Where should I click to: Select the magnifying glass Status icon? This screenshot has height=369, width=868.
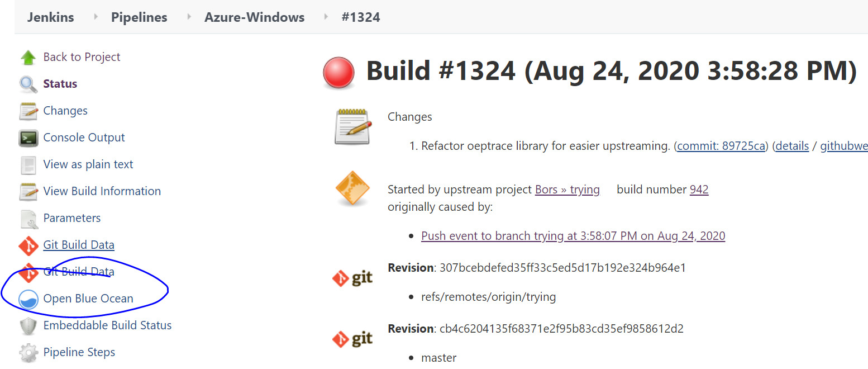tap(28, 83)
